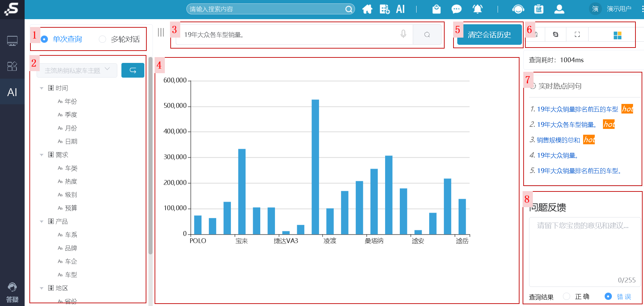Open the AI icon in the top bar
The image size is (644, 306).
coord(400,9)
